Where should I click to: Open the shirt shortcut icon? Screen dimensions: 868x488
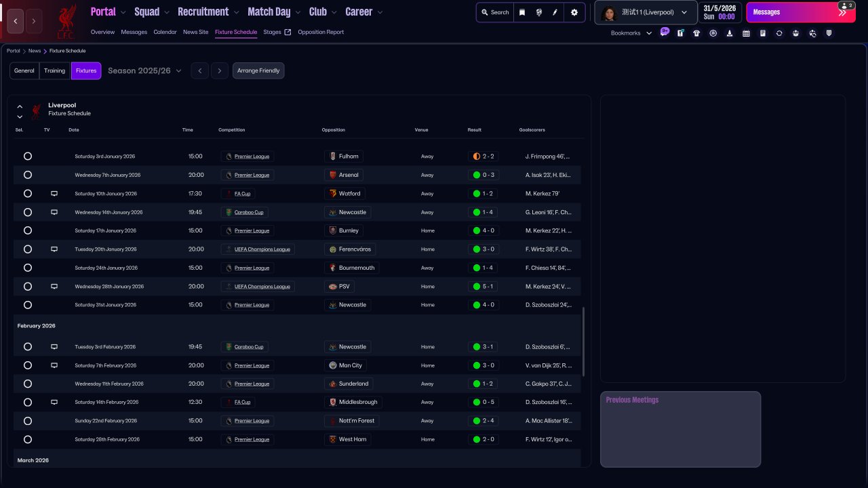pos(696,33)
